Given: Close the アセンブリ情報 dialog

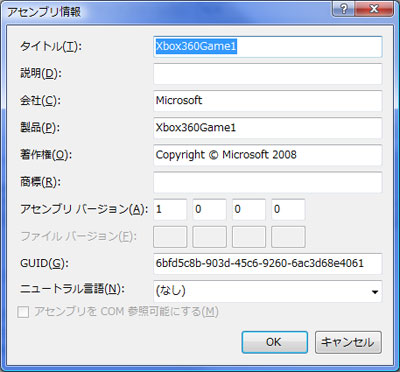Looking at the screenshot, I should (374, 9).
